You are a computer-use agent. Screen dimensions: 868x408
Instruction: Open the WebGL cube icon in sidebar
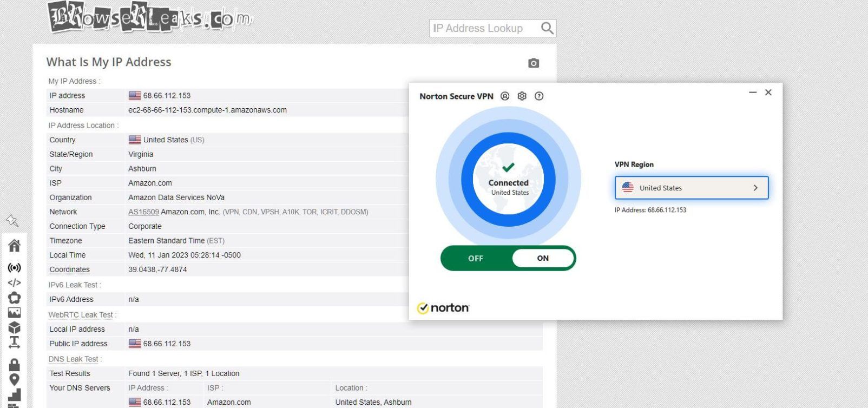pyautogui.click(x=14, y=327)
